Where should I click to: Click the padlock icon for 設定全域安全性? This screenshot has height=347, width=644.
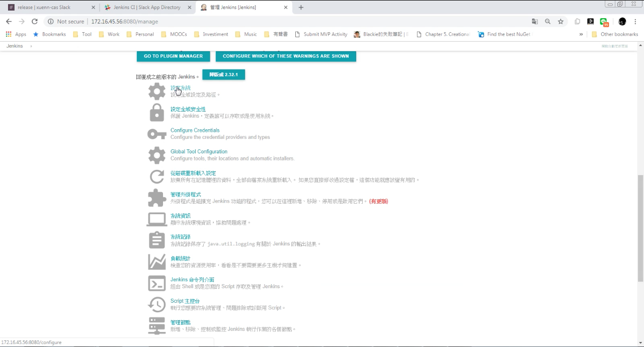click(156, 113)
